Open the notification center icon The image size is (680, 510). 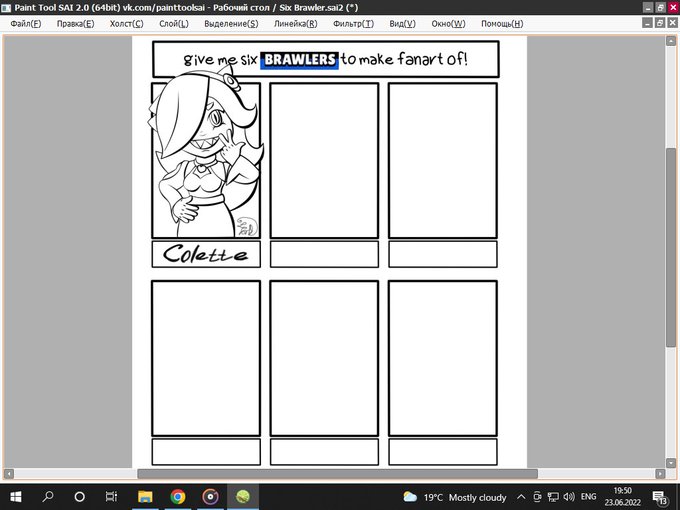pos(660,497)
